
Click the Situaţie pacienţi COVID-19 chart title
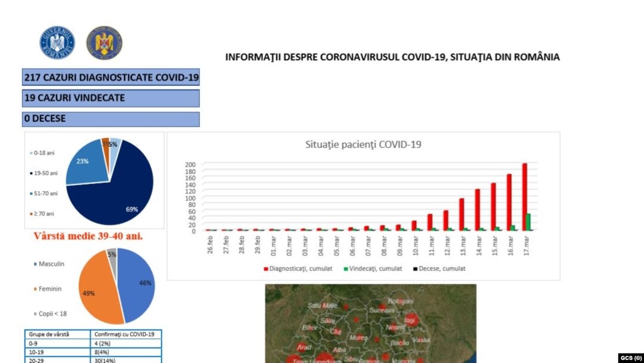pos(363,144)
